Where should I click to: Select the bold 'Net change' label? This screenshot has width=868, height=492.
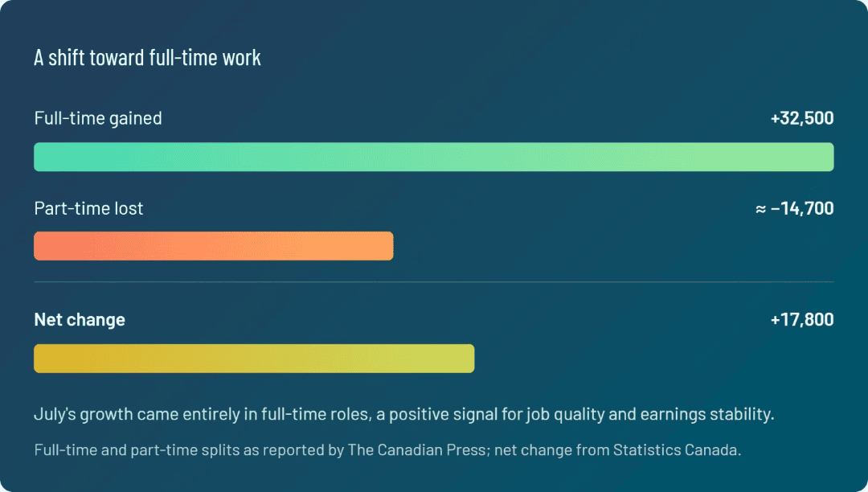tap(80, 319)
